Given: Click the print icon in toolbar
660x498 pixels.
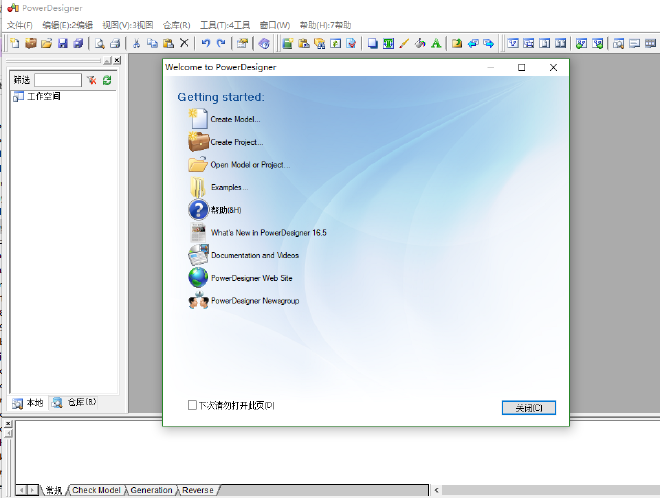Looking at the screenshot, I should coord(115,43).
